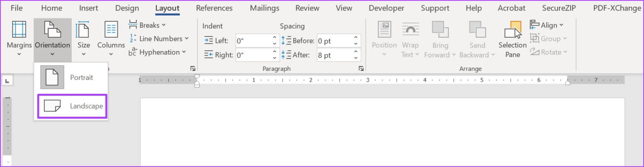Open the Page Setup dialog launcher
This screenshot has width=644, height=167.
(192, 68)
